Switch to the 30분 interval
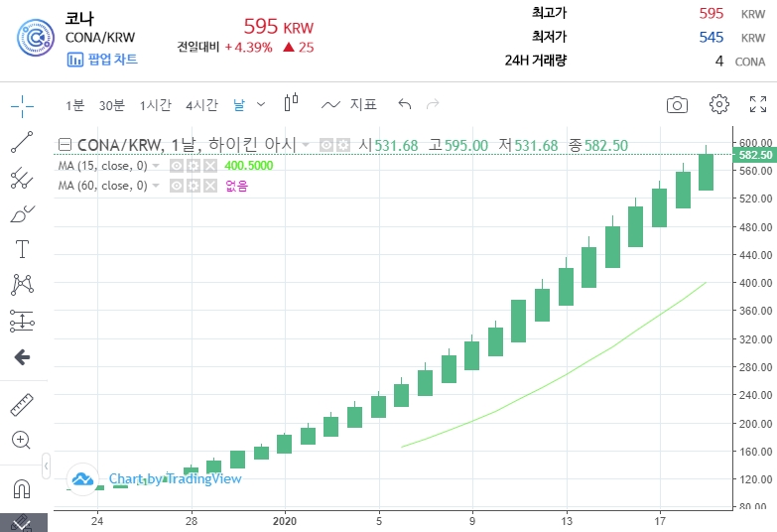 112,105
